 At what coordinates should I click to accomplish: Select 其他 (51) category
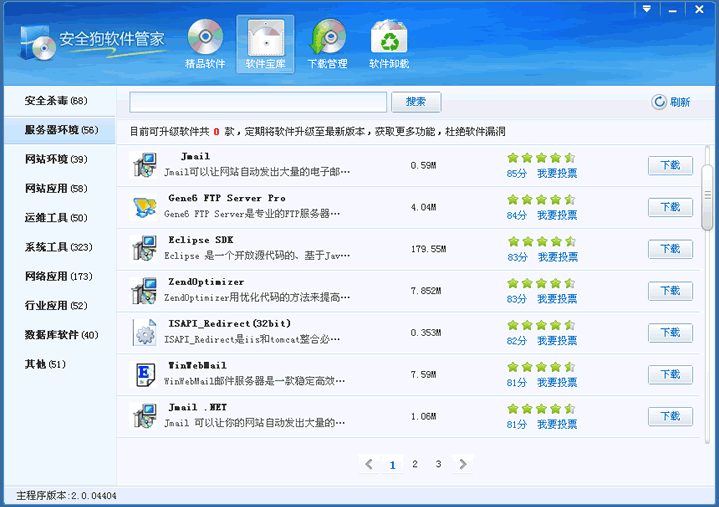(45, 364)
